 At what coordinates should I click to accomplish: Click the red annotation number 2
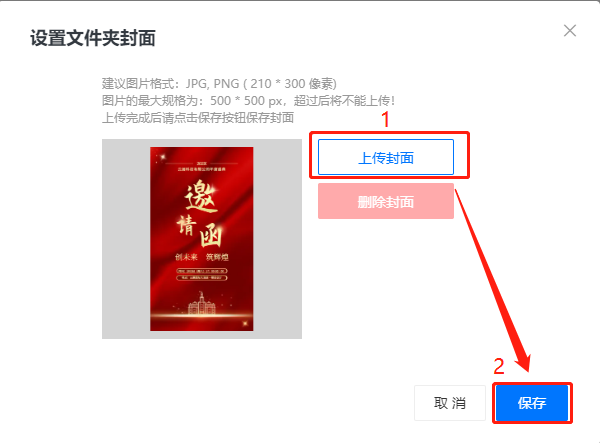(x=499, y=366)
